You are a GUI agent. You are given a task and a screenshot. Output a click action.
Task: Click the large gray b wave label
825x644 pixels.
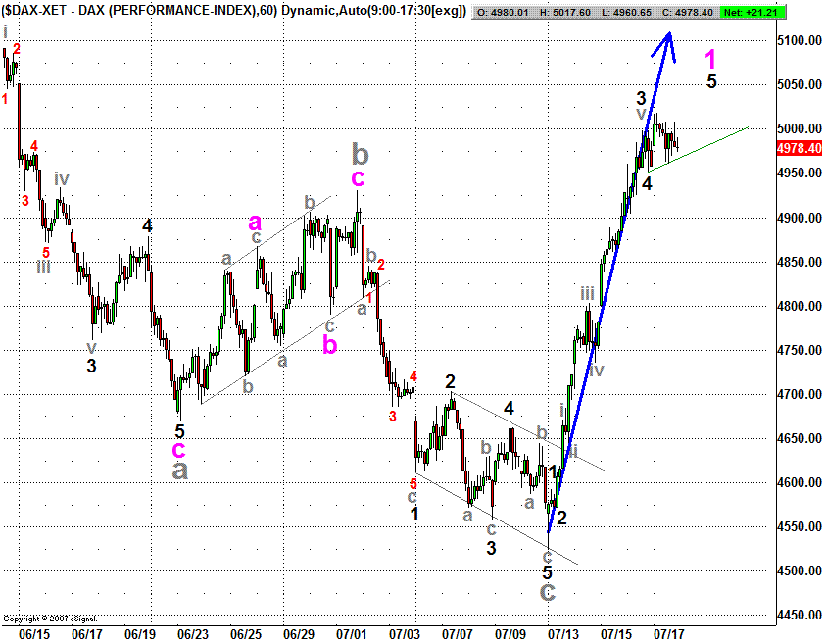(x=361, y=153)
